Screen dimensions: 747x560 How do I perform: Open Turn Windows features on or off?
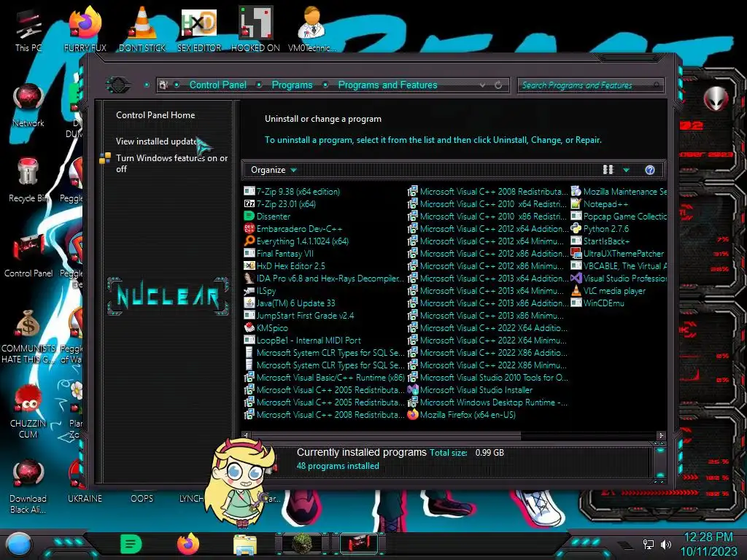[x=172, y=163]
